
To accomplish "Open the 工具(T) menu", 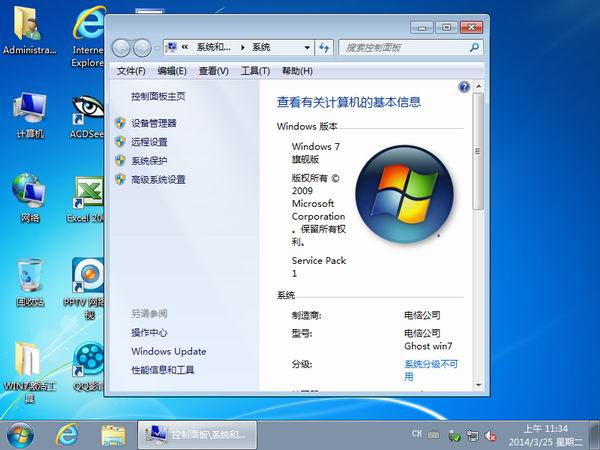I will tap(255, 71).
